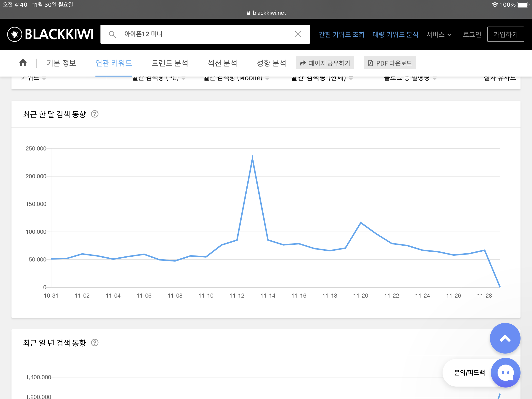Viewport: 532px width, 399px height.
Task: Click the scroll-to-top arrow button
Action: coord(505,338)
